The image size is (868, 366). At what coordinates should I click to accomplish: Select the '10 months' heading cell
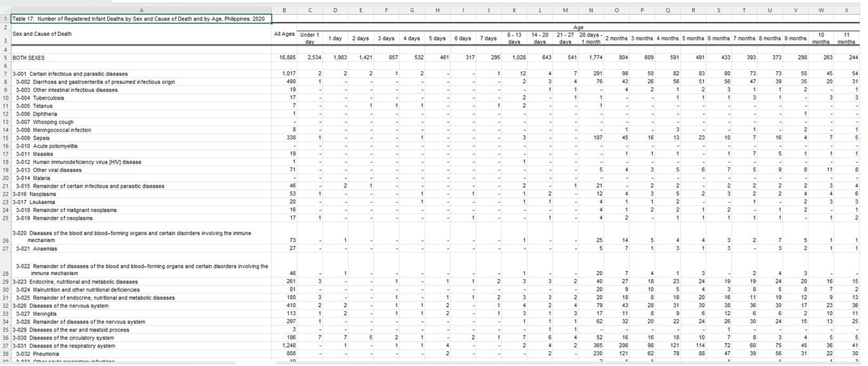(x=821, y=37)
